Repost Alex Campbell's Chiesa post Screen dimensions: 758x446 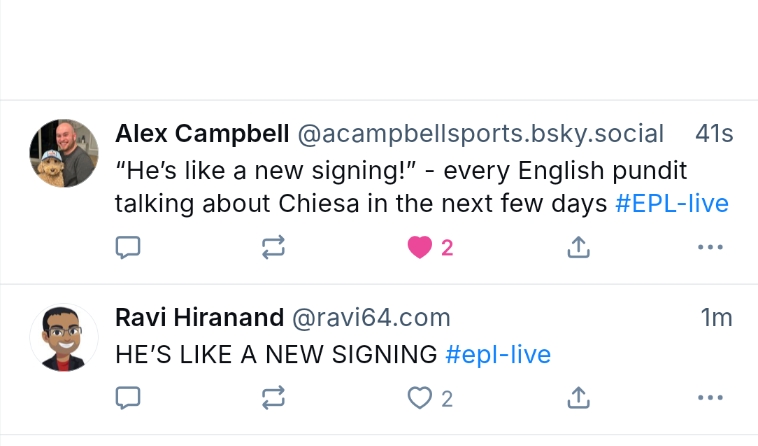pos(274,247)
